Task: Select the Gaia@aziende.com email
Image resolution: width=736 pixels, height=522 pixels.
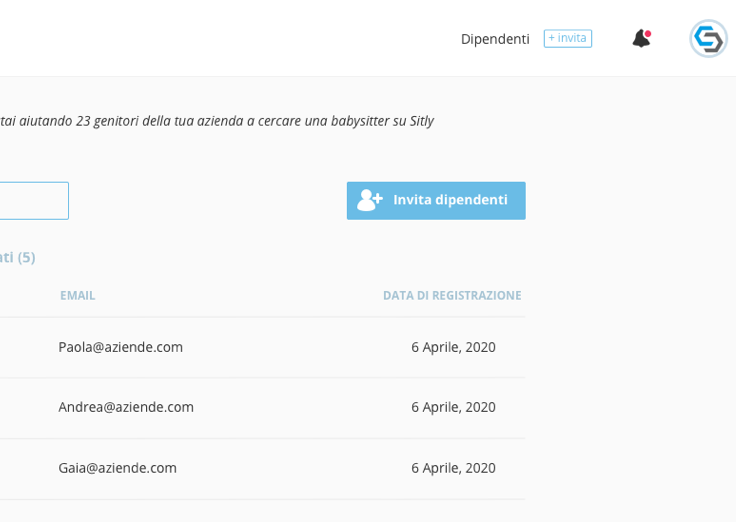Action: pyautogui.click(x=117, y=468)
